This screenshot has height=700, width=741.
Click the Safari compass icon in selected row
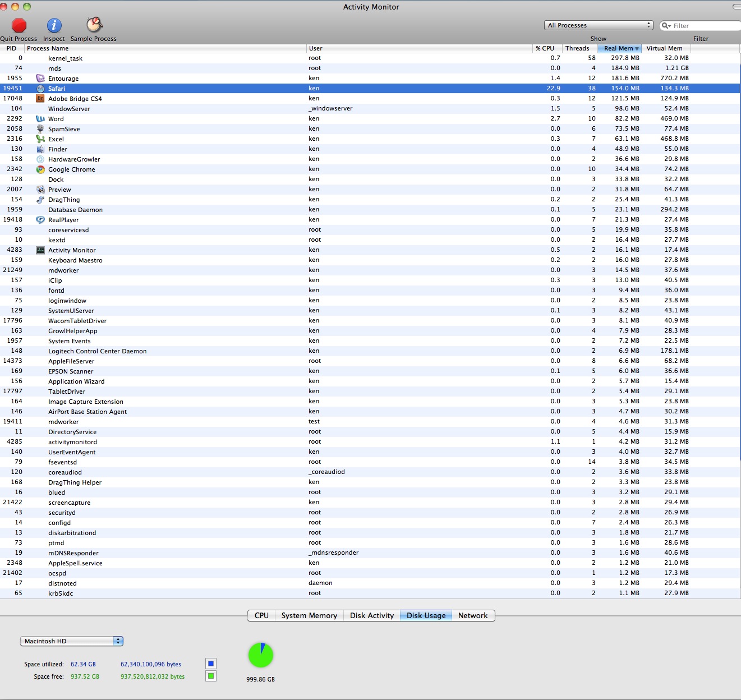[40, 89]
